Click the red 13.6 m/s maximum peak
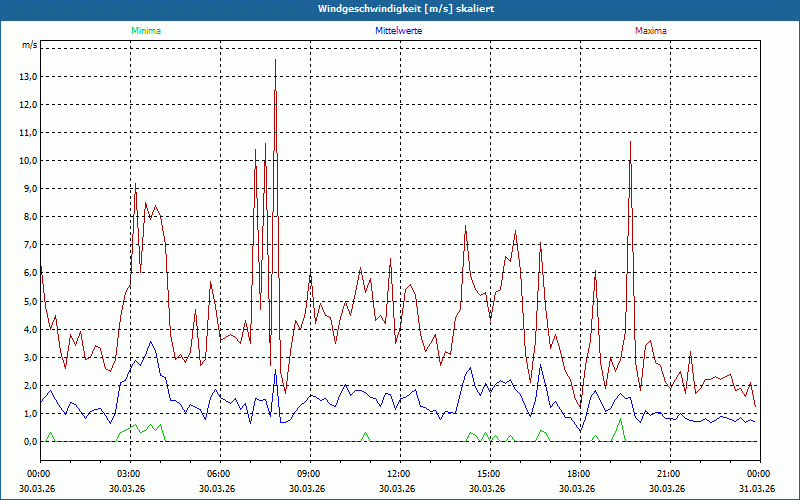 276,60
